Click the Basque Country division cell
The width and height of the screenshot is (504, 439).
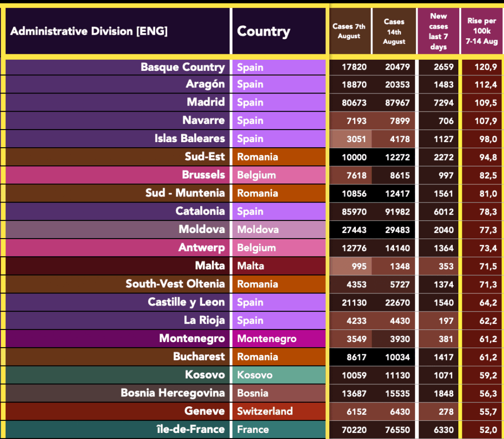click(x=183, y=67)
